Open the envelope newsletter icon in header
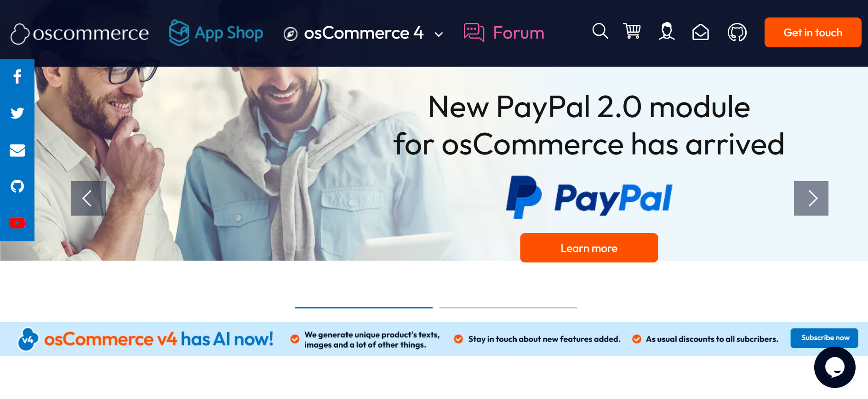 (x=701, y=32)
